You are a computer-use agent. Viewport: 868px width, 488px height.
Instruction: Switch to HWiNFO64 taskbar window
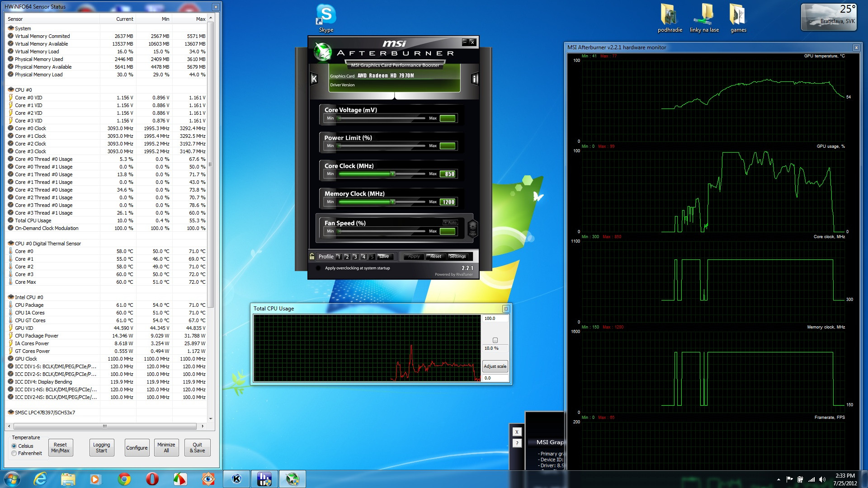264,479
